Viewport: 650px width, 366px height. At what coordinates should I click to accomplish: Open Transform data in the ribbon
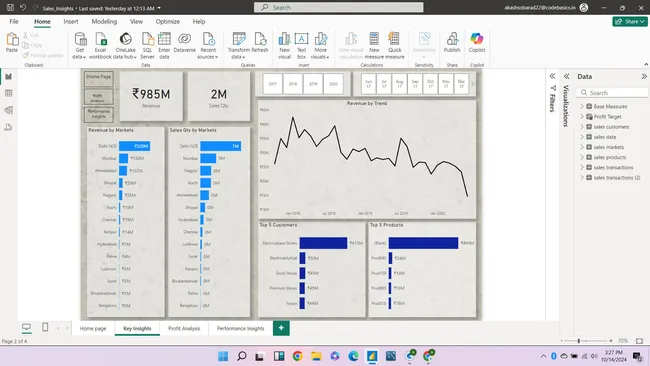239,45
